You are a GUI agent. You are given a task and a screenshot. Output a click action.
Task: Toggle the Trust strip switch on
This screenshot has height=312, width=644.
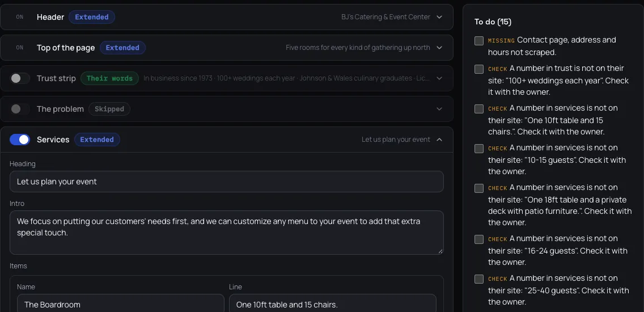20,78
